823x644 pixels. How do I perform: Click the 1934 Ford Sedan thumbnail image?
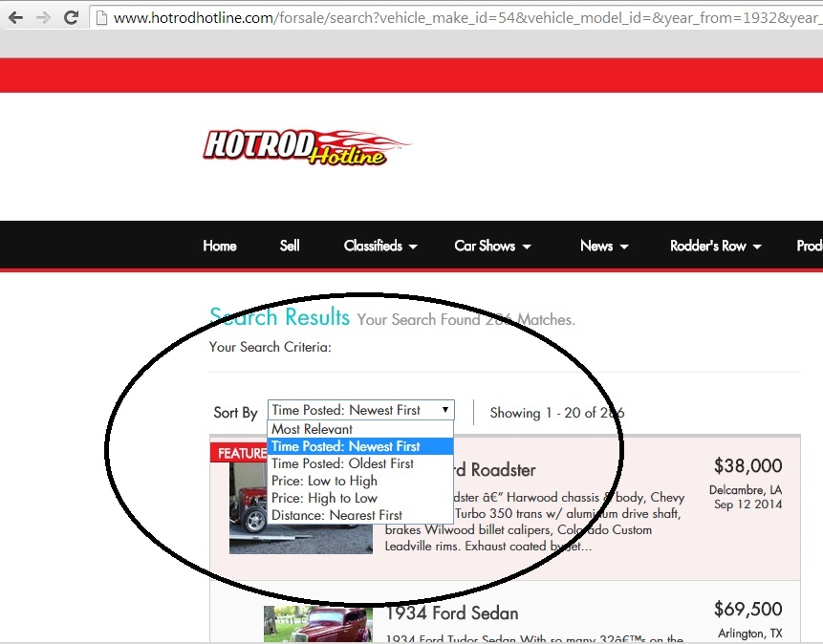click(318, 625)
